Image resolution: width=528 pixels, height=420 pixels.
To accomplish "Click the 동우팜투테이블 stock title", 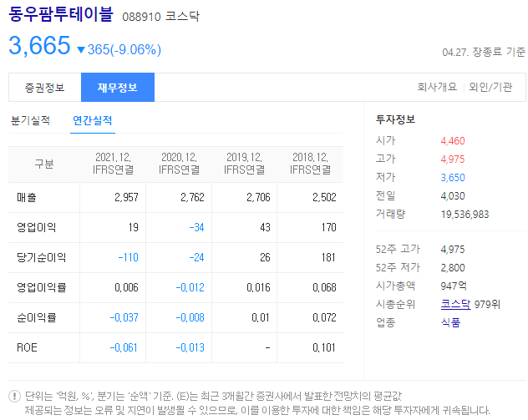I will (61, 14).
